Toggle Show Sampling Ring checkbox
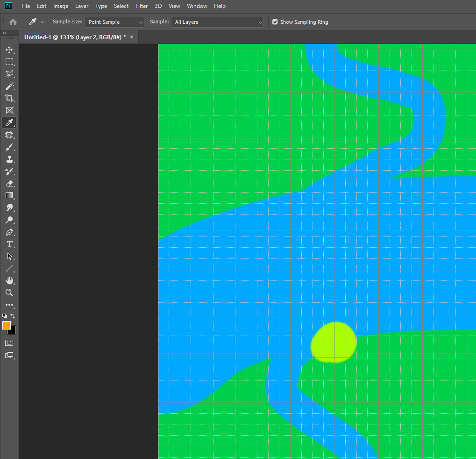Viewport: 476px width, 459px height. tap(275, 22)
